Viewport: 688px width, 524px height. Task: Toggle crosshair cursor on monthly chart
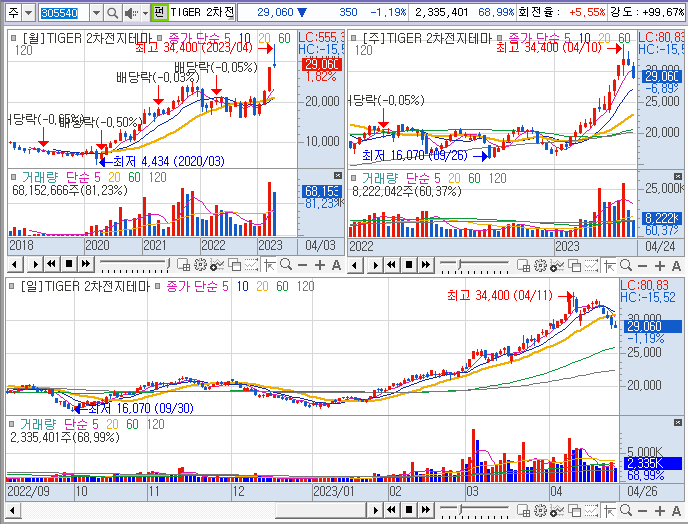[269, 265]
